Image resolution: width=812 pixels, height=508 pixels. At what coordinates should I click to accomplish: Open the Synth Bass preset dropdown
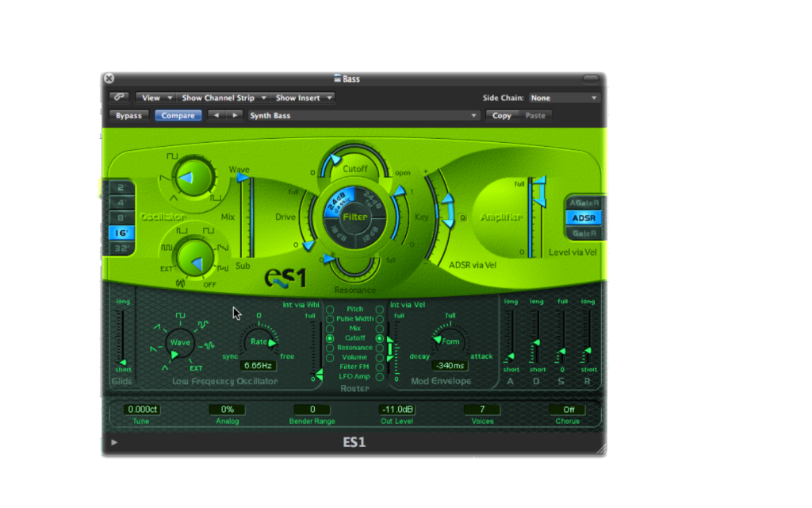363,115
